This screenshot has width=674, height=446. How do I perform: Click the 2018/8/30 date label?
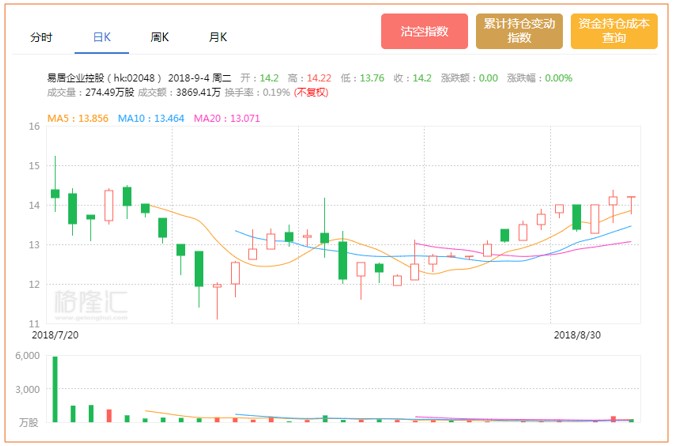coord(578,334)
